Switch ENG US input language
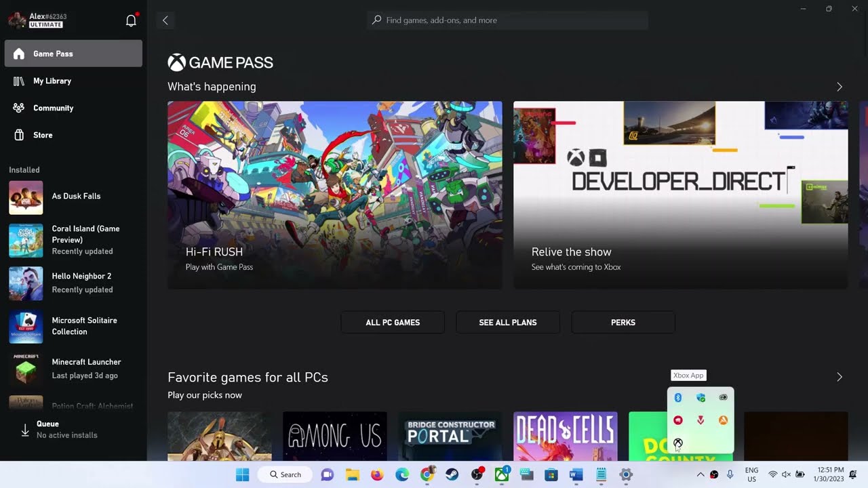Viewport: 868px width, 488px height. pyautogui.click(x=751, y=474)
